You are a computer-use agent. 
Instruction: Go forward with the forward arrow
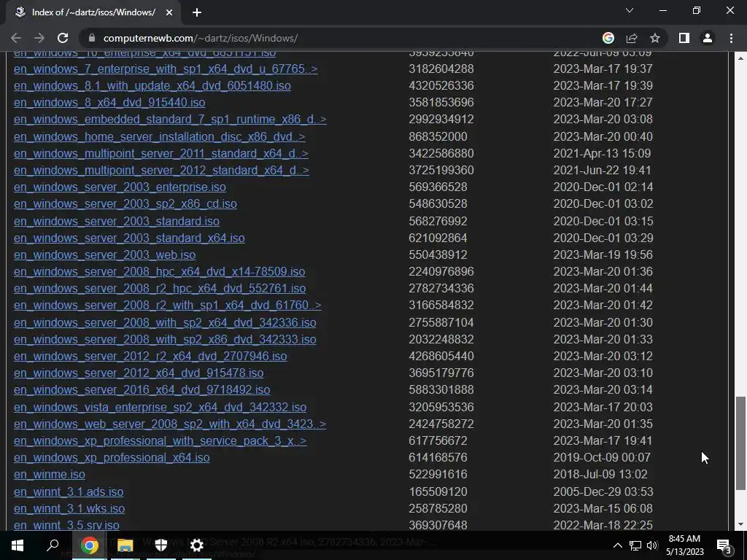39,38
